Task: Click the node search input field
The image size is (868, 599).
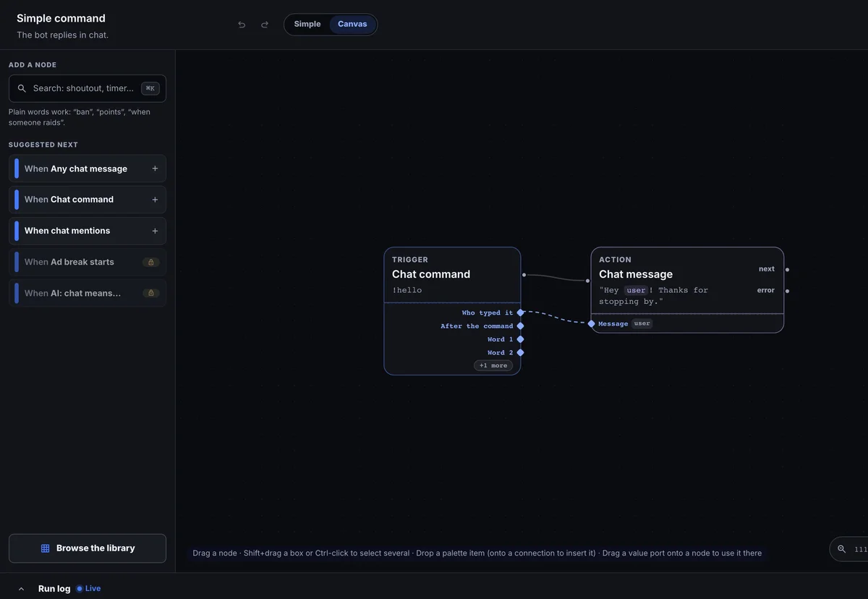Action: [x=88, y=88]
